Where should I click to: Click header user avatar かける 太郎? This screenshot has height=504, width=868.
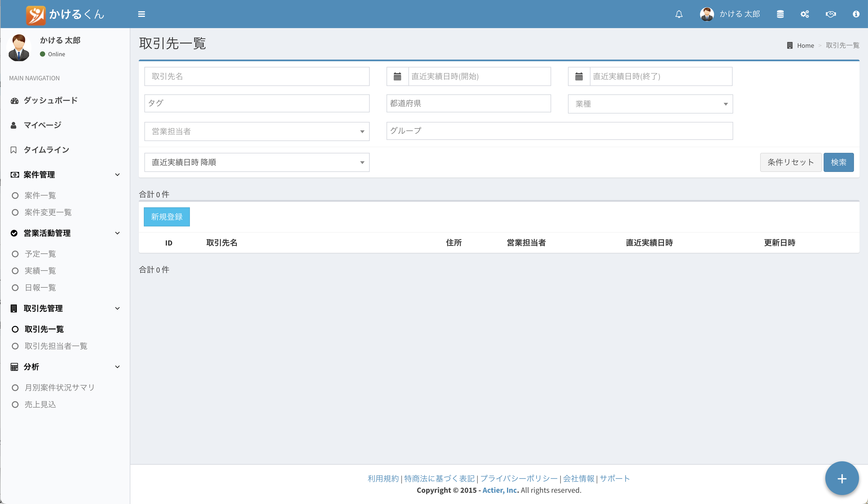click(707, 14)
